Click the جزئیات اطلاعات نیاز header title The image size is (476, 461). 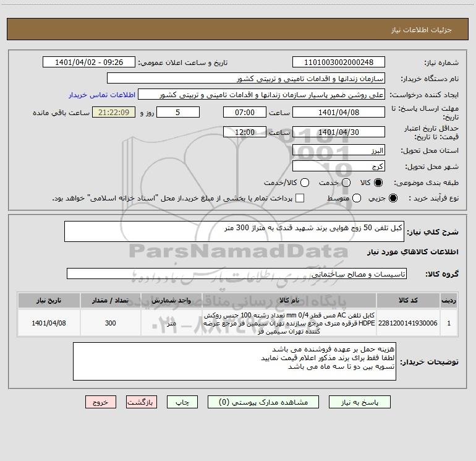421,30
